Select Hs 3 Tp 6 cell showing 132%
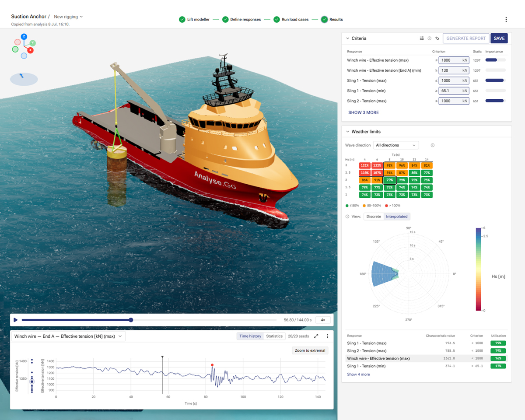Screen dimensions: 525x420 coord(377,165)
